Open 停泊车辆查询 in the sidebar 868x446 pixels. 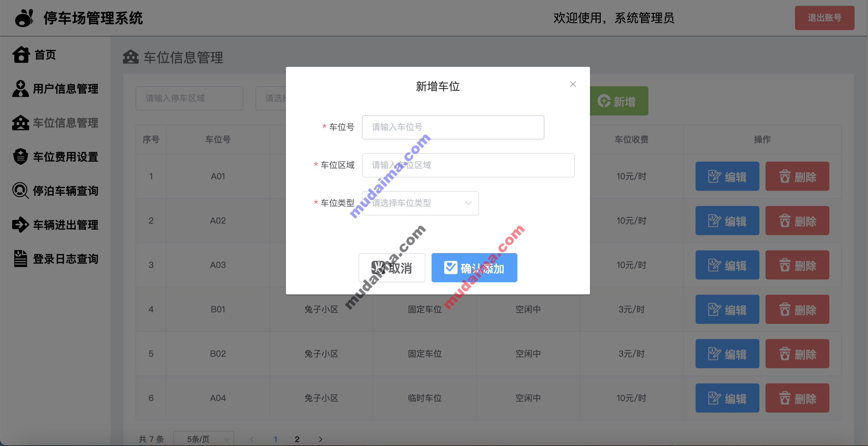point(55,191)
